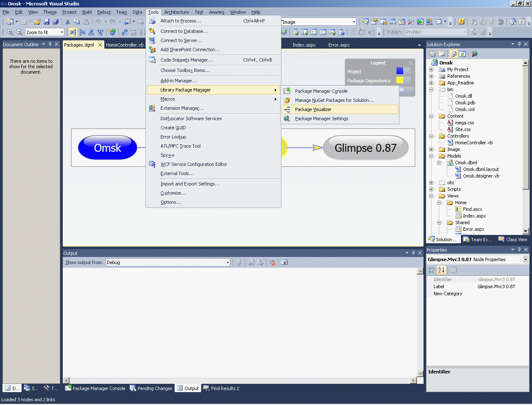Switch to the HomeController.vb tab

[x=125, y=45]
